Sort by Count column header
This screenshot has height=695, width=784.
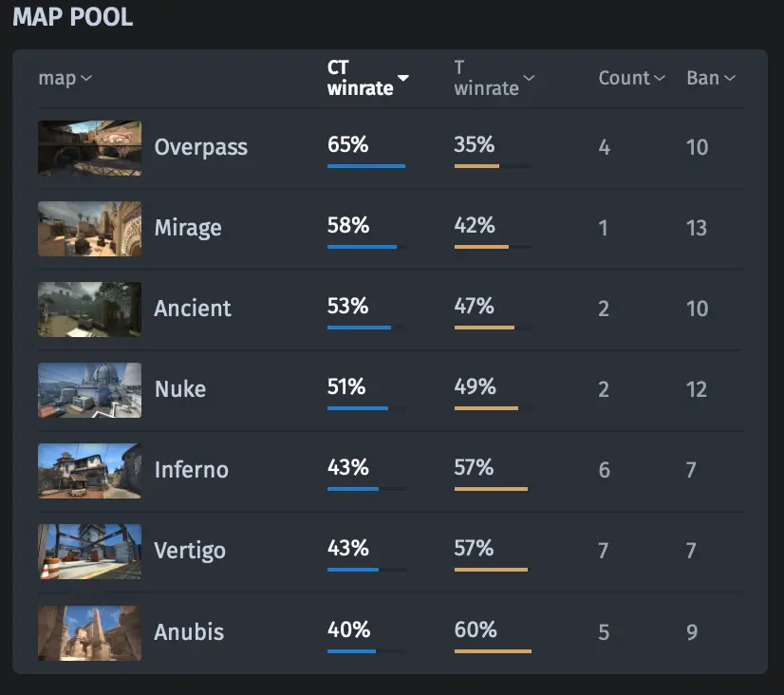point(631,78)
